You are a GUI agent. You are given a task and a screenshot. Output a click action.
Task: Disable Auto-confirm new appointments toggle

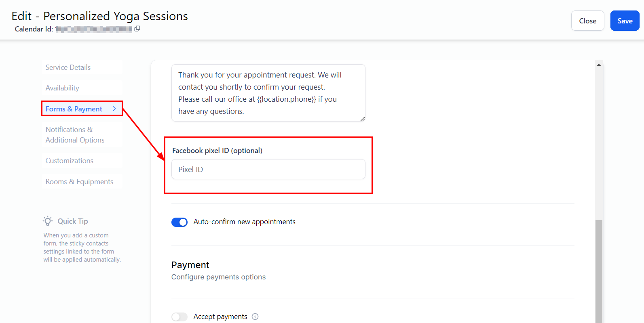click(179, 222)
